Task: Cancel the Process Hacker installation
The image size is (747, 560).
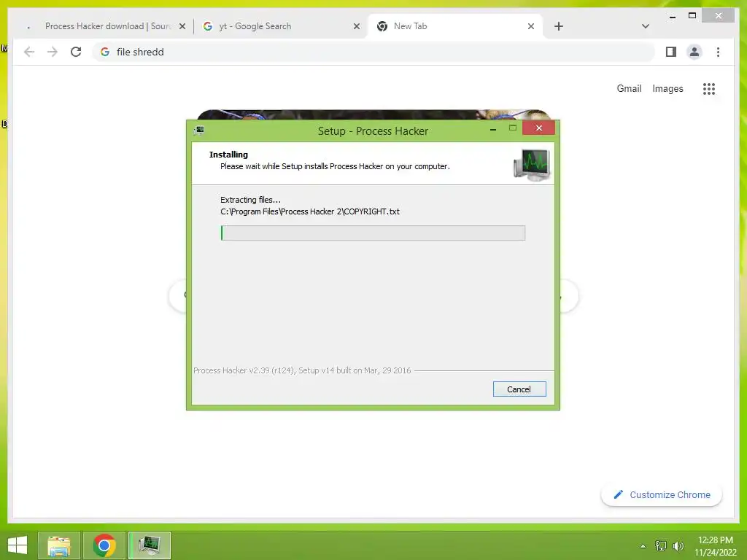Action: (519, 389)
